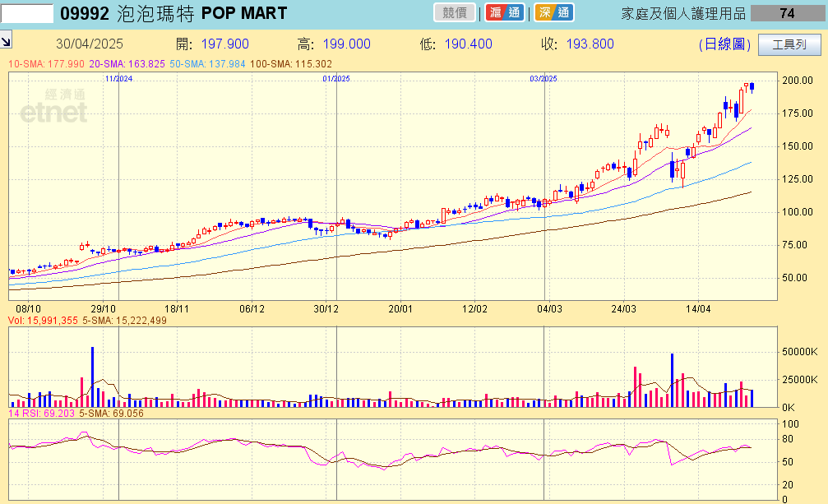Click the stock code 09992
The width and height of the screenshot is (828, 504).
[85, 13]
